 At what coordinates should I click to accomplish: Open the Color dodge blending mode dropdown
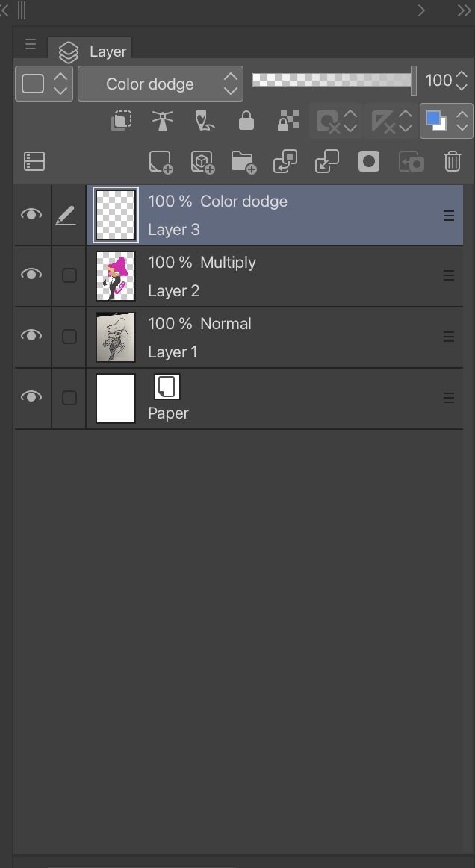coord(160,84)
